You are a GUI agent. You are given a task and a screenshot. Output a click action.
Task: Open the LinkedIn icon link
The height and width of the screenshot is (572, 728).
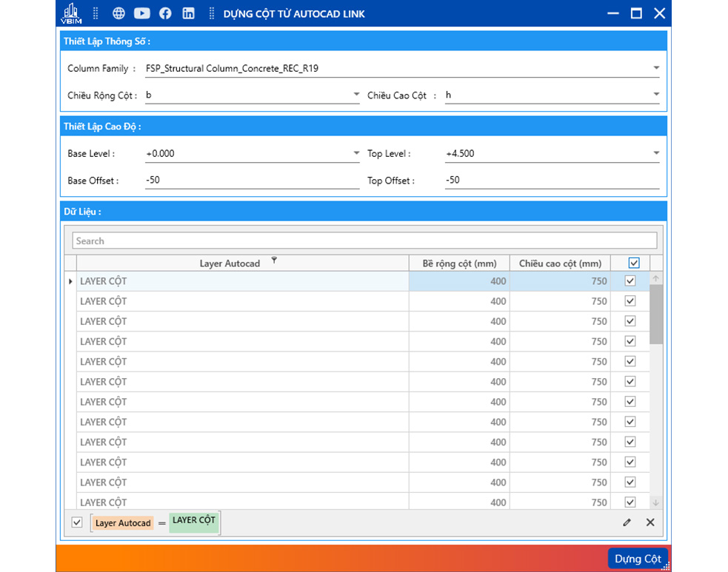pos(189,13)
